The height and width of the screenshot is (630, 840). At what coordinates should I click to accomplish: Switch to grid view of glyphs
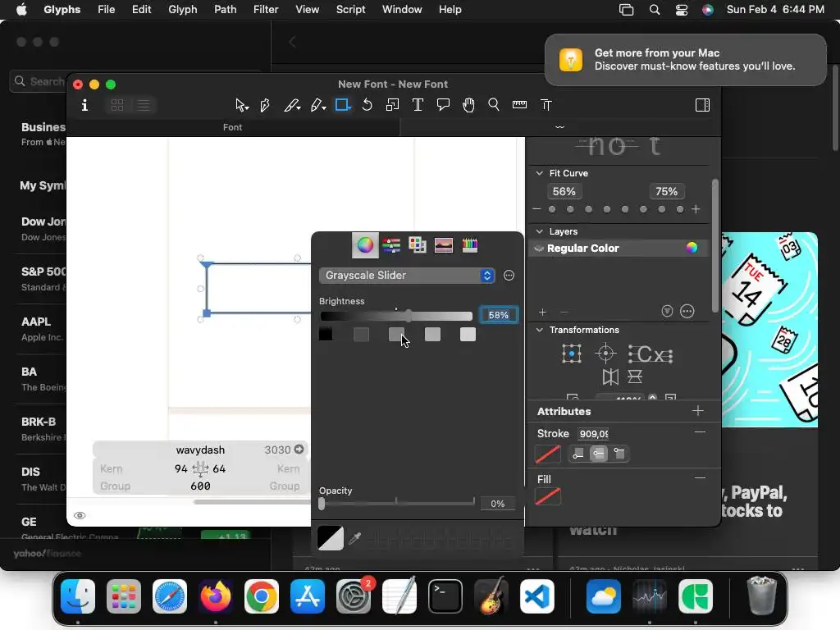pos(117,105)
